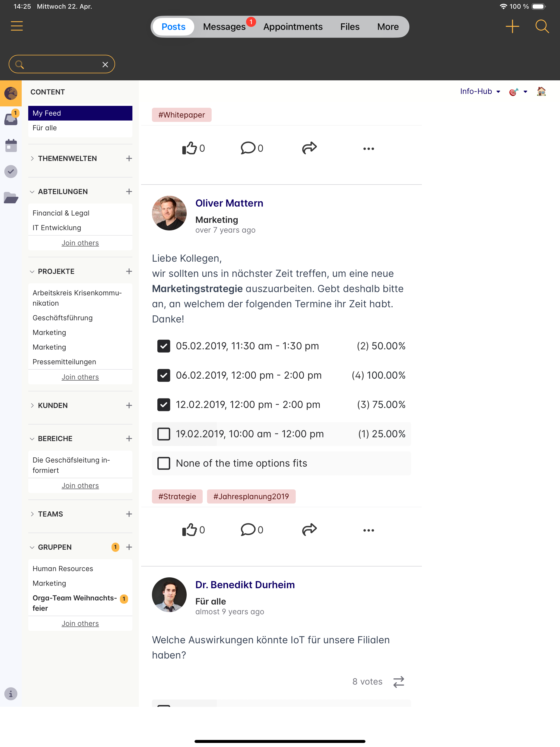Screen dimensions: 560x747
Task: Click Join others under Abteilungen
Action: pos(80,243)
